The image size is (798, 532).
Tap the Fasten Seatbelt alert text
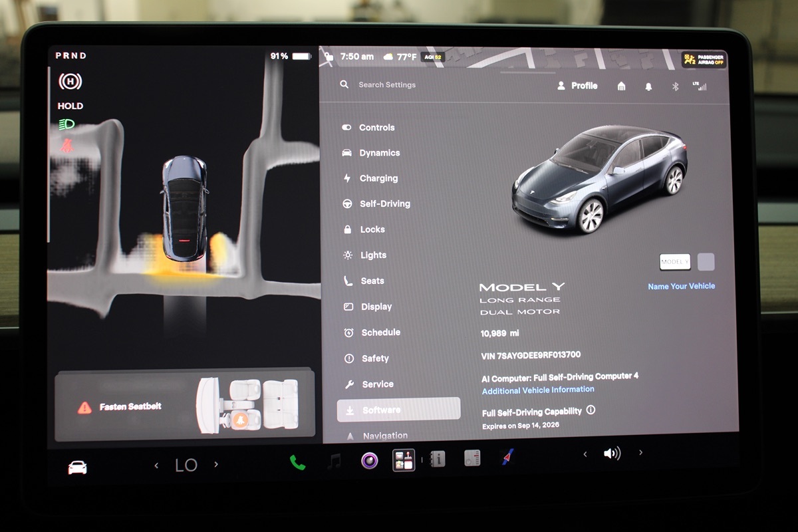click(130, 406)
